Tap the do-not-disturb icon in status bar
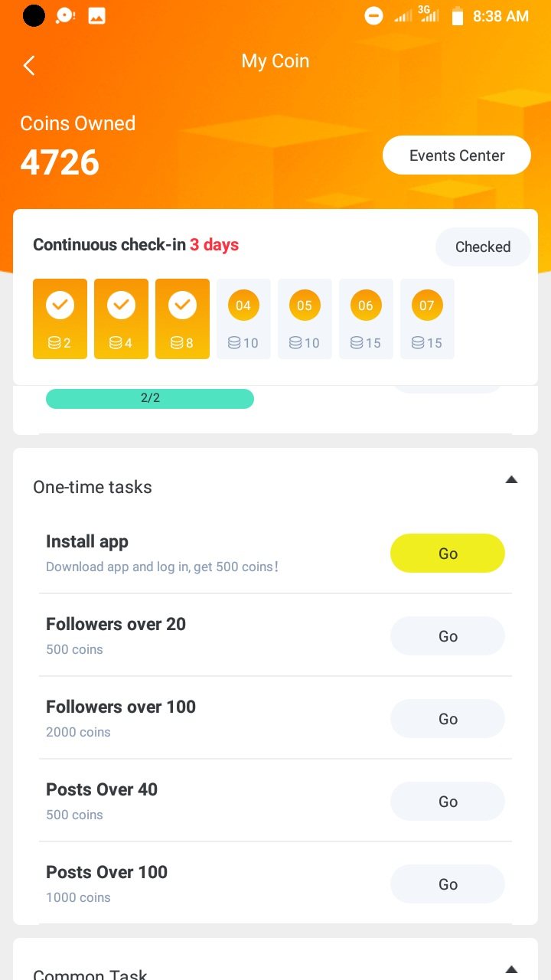The height and width of the screenshot is (980, 551). [373, 16]
